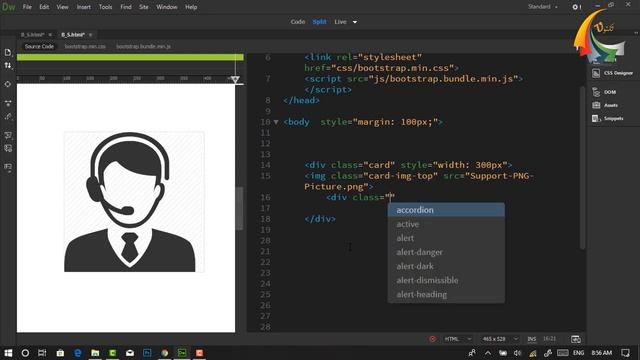Image resolution: width=640 pixels, height=360 pixels.
Task: Open the volume control in system tray
Action: pyautogui.click(x=518, y=353)
